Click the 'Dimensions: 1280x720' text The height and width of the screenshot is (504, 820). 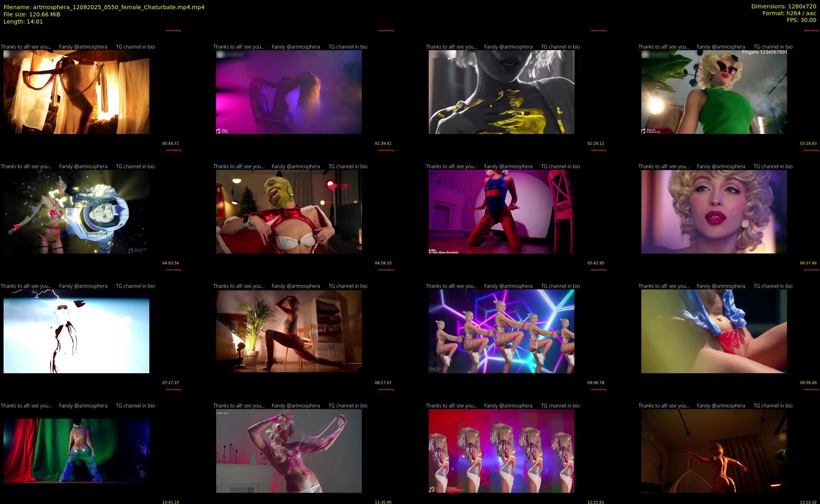pos(784,6)
